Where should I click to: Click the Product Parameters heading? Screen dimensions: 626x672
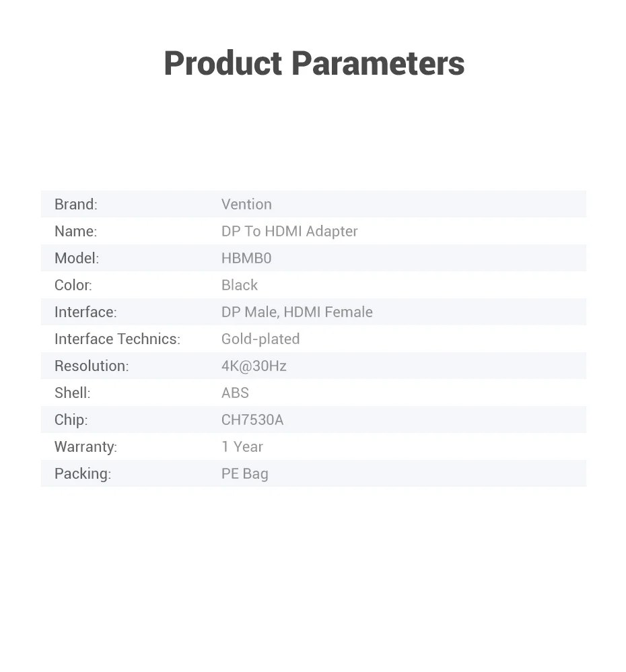(x=314, y=63)
